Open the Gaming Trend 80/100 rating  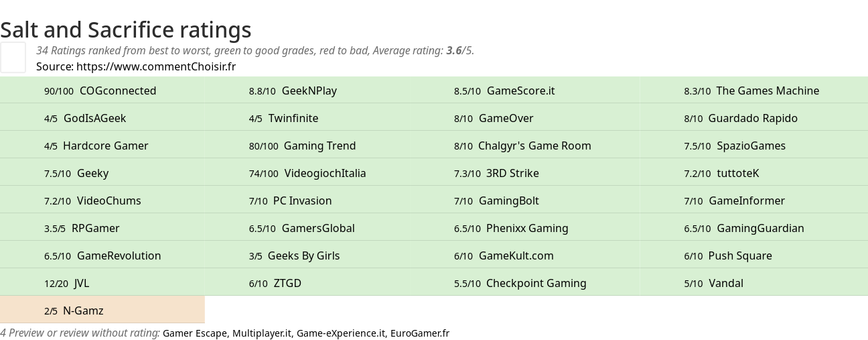coord(307,146)
